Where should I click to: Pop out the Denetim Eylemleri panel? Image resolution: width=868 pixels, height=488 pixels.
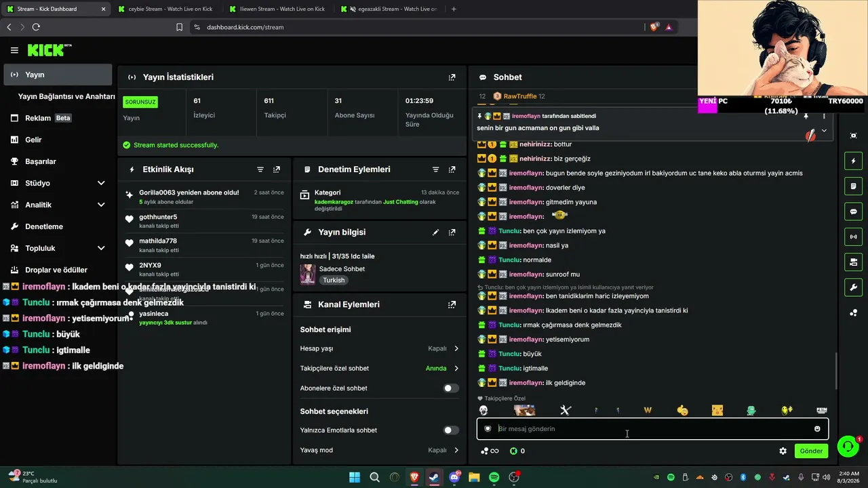tap(452, 169)
